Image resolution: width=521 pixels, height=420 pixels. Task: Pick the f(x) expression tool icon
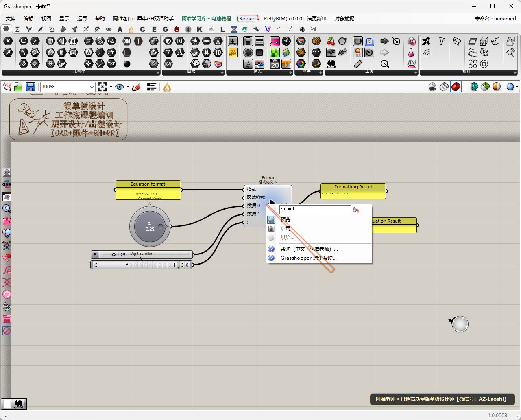[x=412, y=64]
